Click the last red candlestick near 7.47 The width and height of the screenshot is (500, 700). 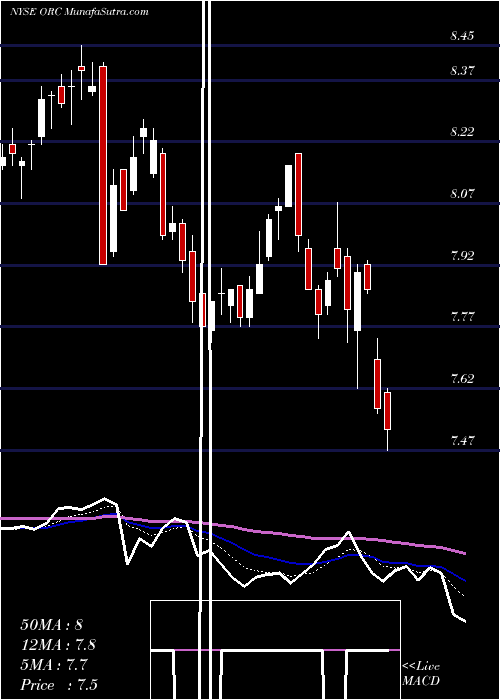pyautogui.click(x=387, y=411)
